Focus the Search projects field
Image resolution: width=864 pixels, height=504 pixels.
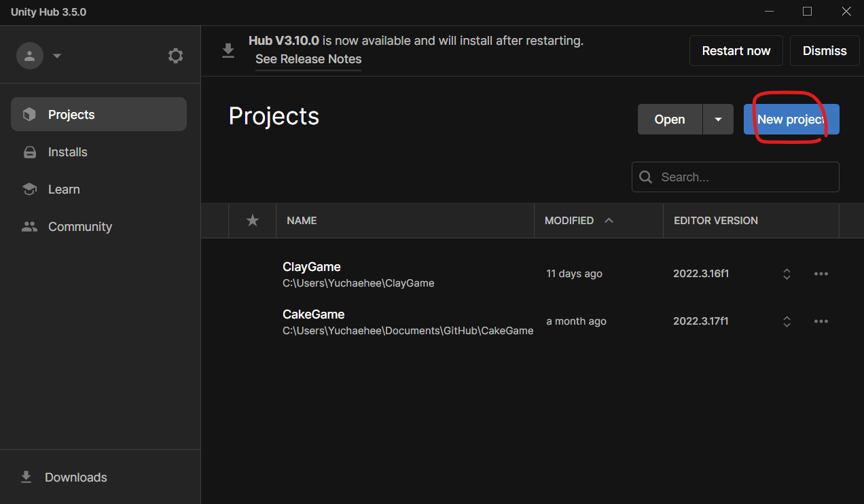click(x=736, y=177)
